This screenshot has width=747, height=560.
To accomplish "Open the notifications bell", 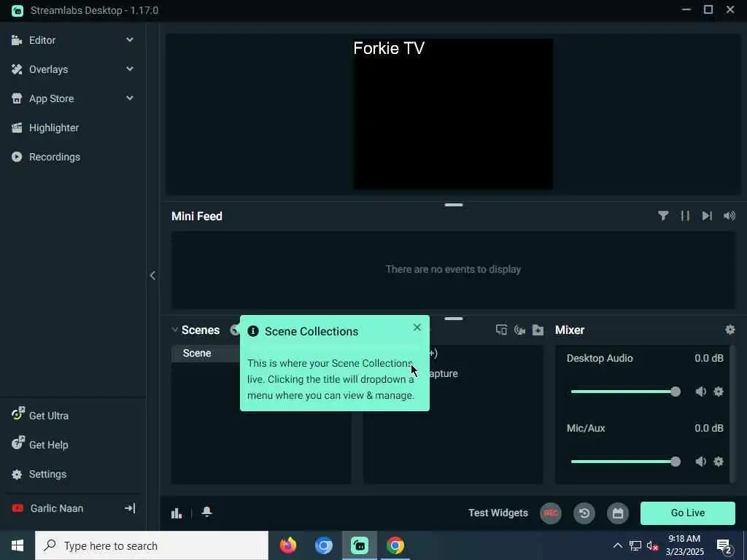I will [x=206, y=512].
